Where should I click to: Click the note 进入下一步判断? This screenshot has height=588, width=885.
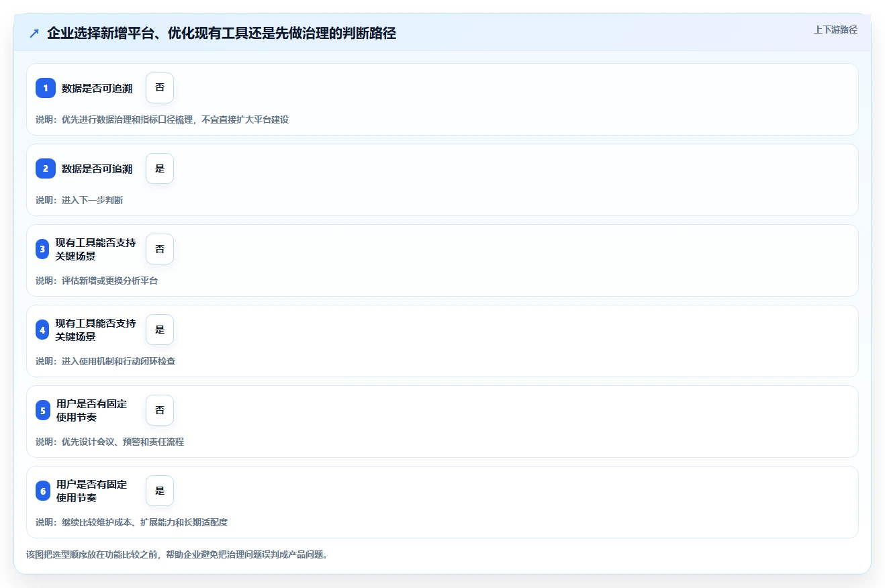click(79, 200)
